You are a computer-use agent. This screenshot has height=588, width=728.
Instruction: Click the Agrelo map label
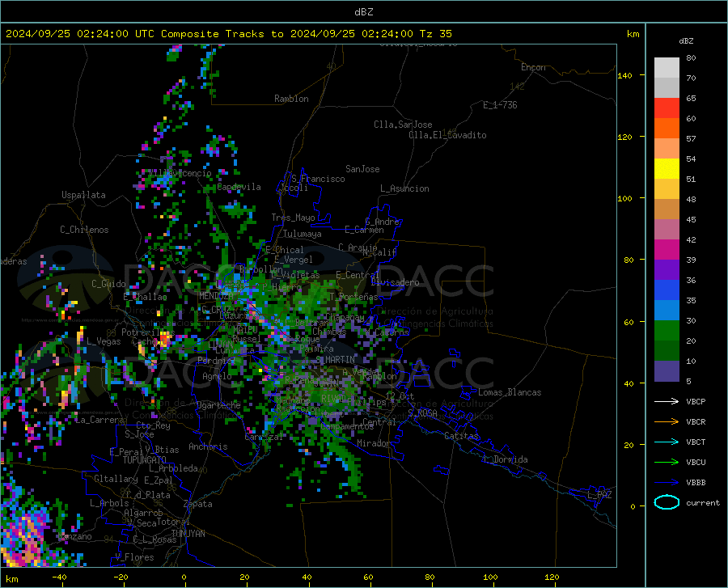[217, 376]
